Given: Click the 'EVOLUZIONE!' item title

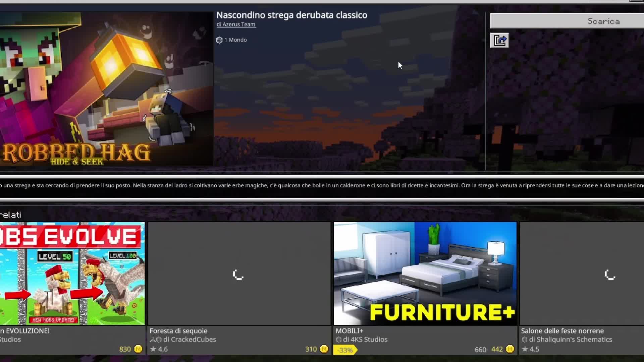Looking at the screenshot, I should (25, 331).
